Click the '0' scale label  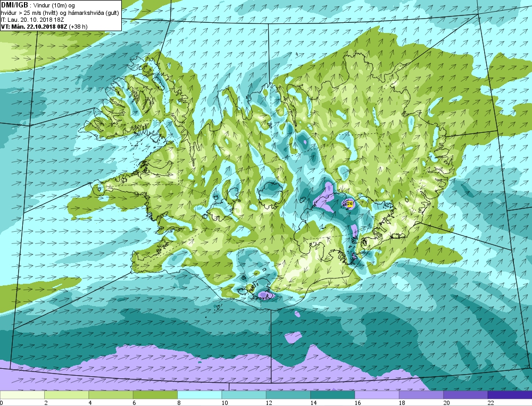click(2, 403)
